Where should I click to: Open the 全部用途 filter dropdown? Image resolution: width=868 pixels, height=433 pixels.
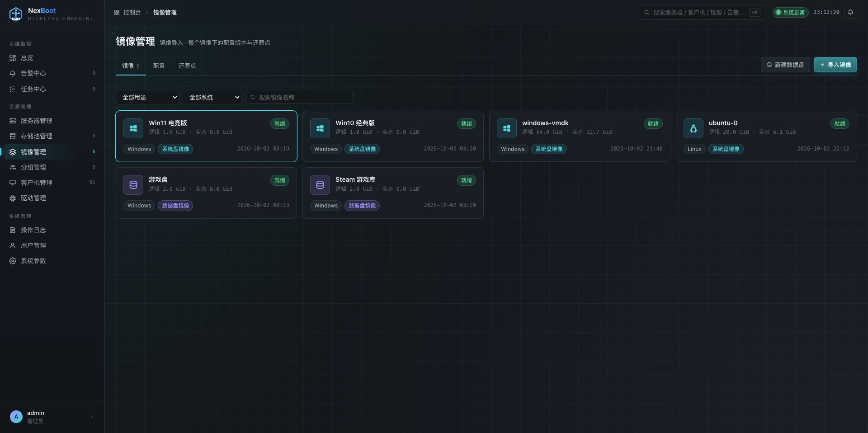pos(147,97)
